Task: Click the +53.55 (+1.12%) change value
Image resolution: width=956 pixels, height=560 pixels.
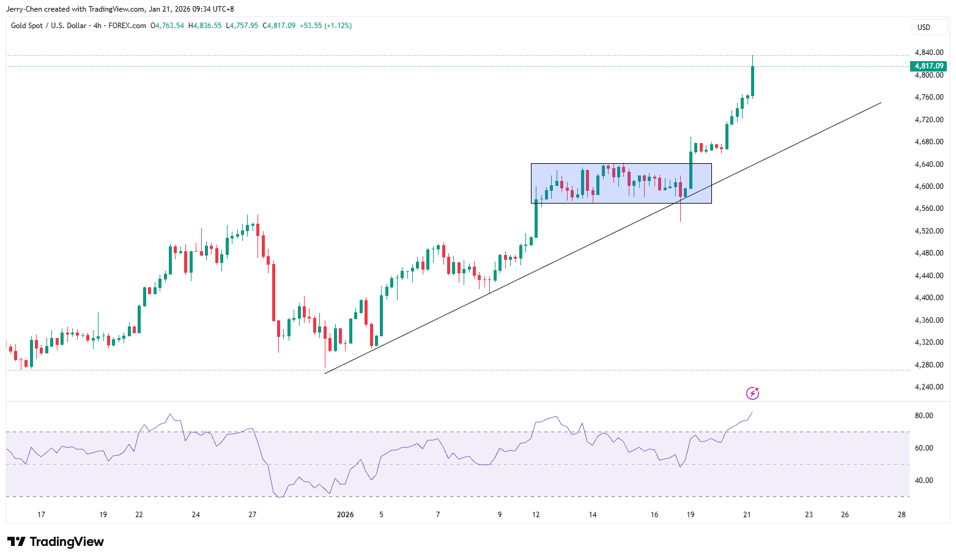Action: pos(326,26)
